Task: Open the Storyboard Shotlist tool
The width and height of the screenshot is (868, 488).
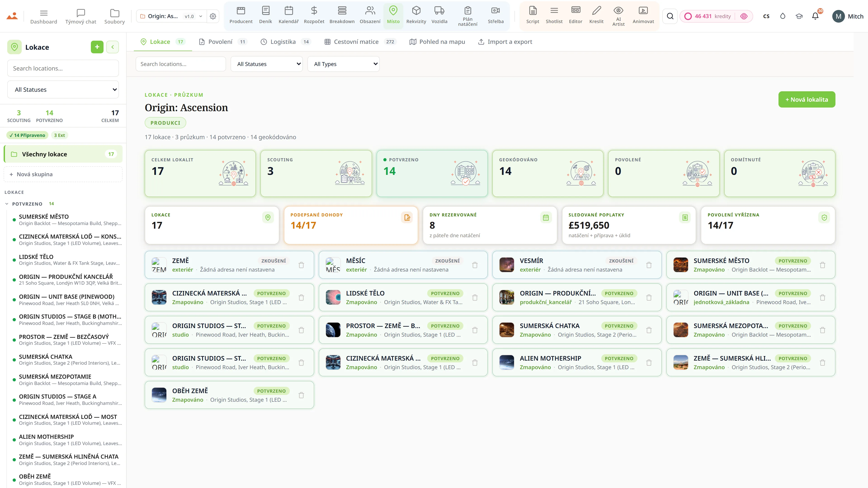Action: (554, 16)
